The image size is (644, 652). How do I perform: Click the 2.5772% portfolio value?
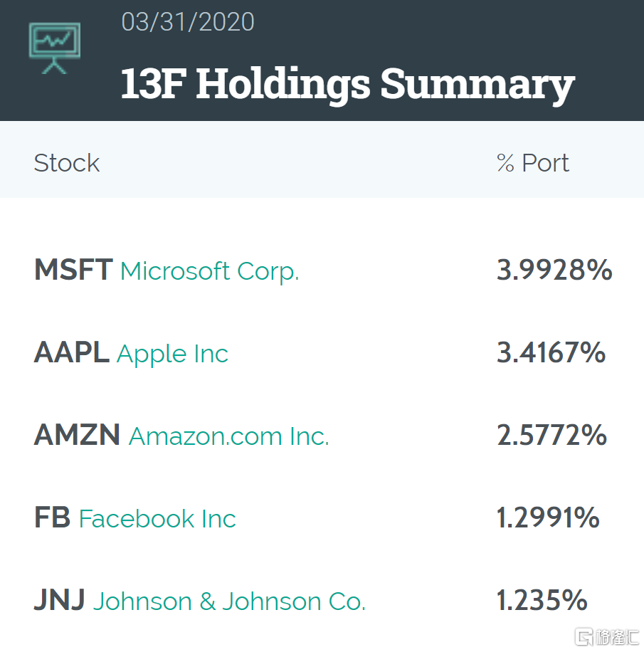[x=551, y=436]
